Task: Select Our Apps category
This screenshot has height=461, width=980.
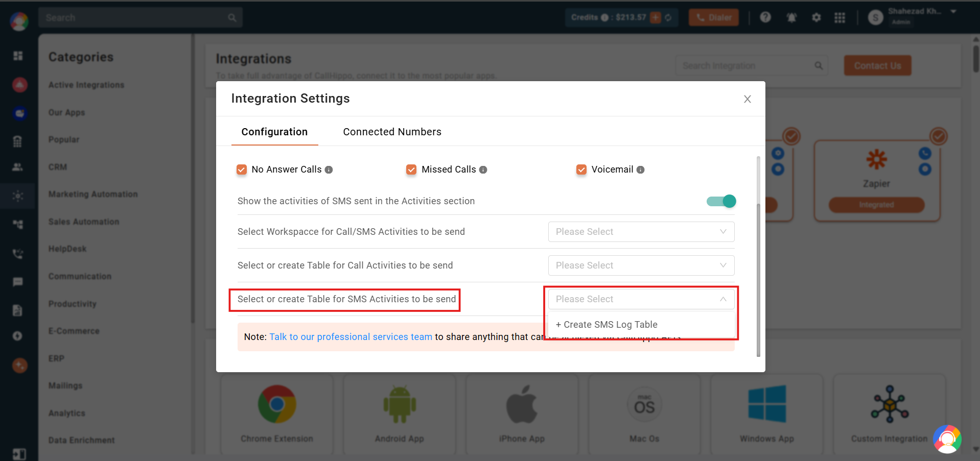Action: pyautogui.click(x=67, y=112)
